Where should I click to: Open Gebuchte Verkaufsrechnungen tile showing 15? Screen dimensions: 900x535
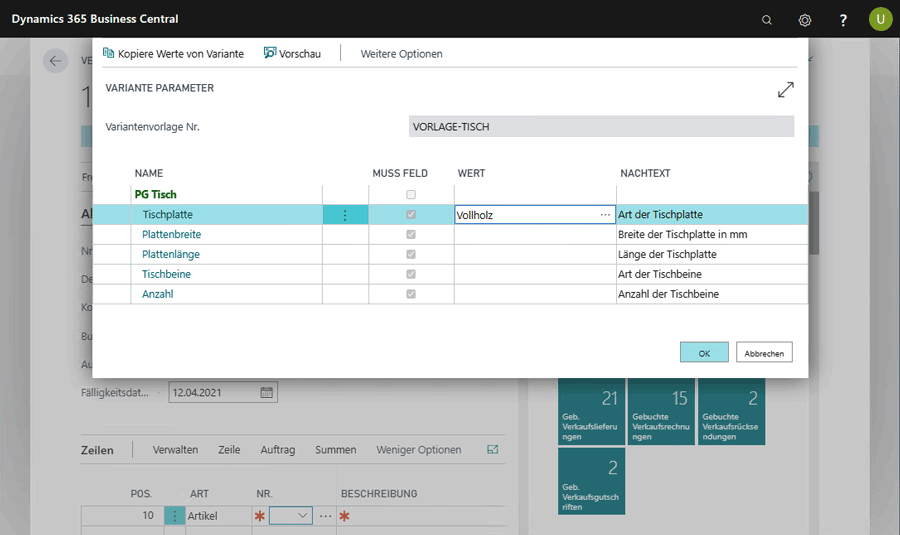click(x=661, y=411)
